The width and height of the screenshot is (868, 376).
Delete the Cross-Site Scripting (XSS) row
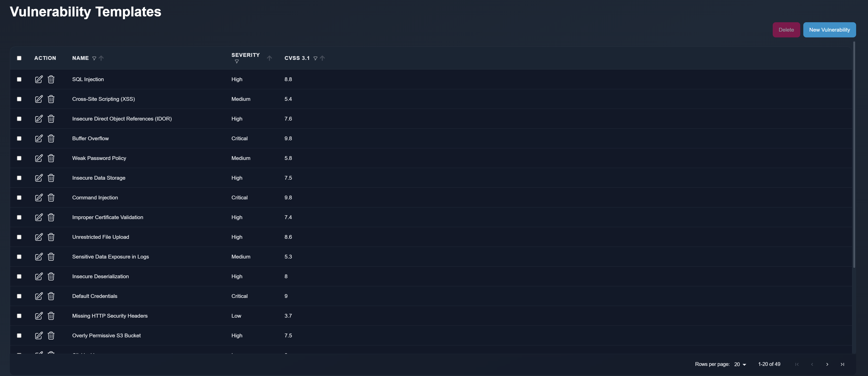pyautogui.click(x=51, y=99)
